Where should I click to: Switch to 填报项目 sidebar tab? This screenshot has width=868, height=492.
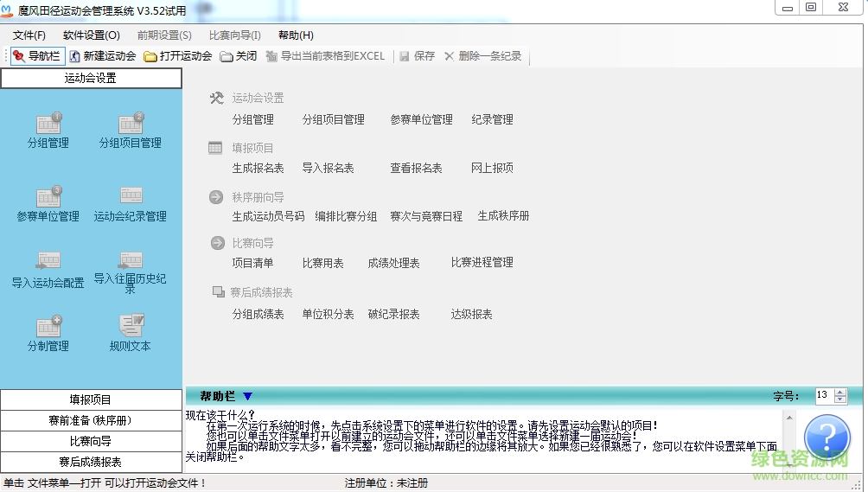click(x=91, y=399)
